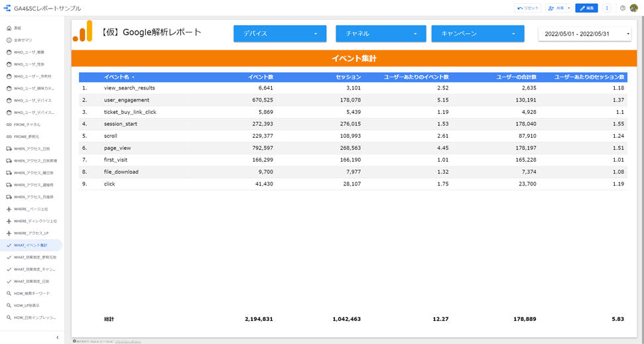Viewport: 644px width, 344px height.
Task: Sort by ユーザーあたりのセッション数 column header
Action: 590,77
